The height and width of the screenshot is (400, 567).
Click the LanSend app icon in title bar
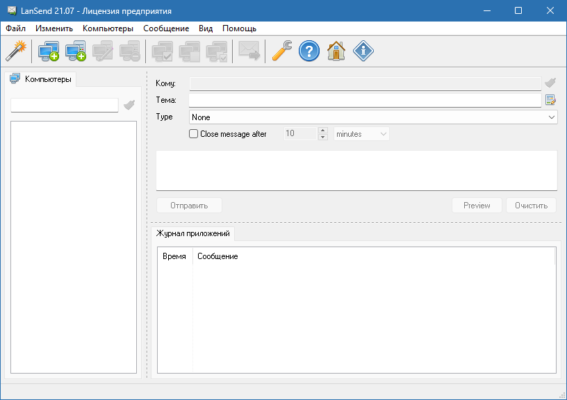tap(12, 10)
